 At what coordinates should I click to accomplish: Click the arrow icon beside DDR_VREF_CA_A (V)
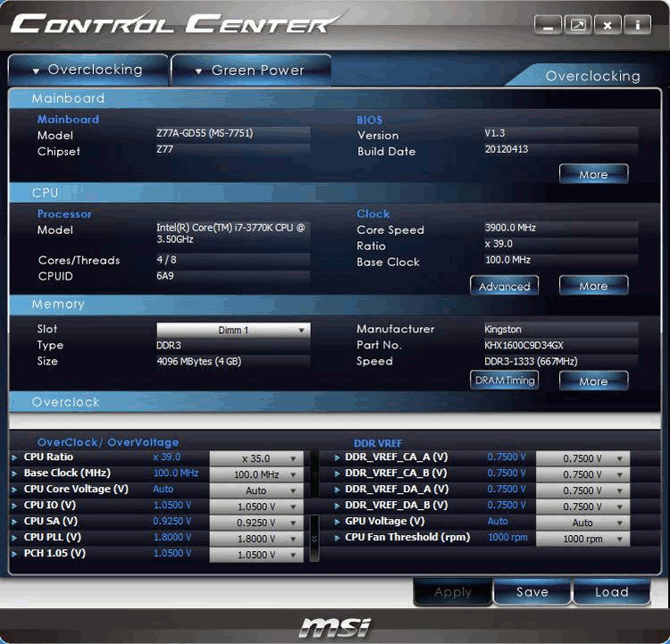337,457
